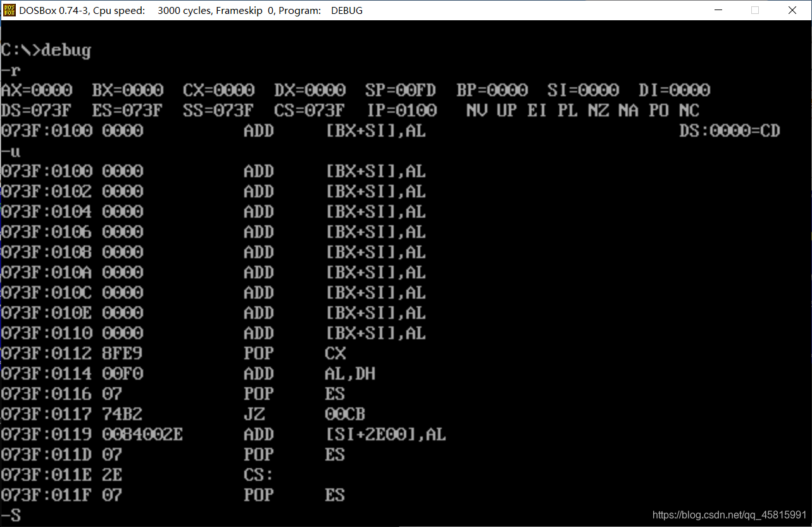The width and height of the screenshot is (812, 527).
Task: Click the DI=0000 register value
Action: click(x=675, y=90)
